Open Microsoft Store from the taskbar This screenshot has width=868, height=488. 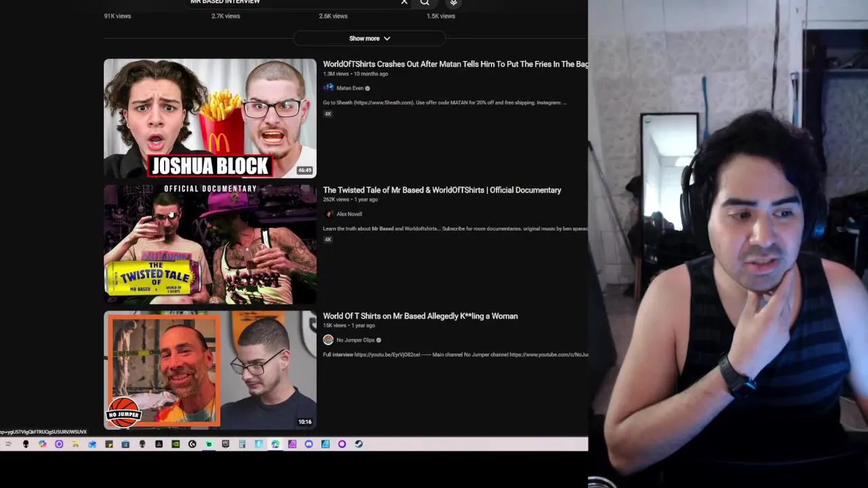[125, 444]
